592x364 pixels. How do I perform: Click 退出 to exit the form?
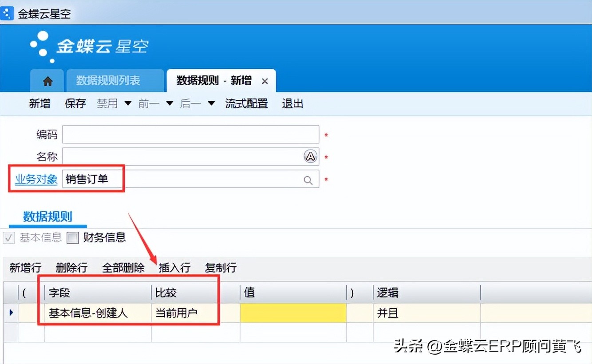tap(292, 104)
